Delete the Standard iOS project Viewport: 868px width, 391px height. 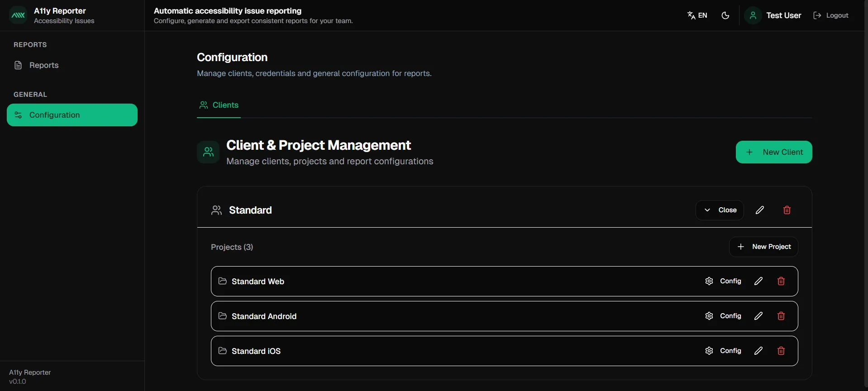pyautogui.click(x=781, y=351)
